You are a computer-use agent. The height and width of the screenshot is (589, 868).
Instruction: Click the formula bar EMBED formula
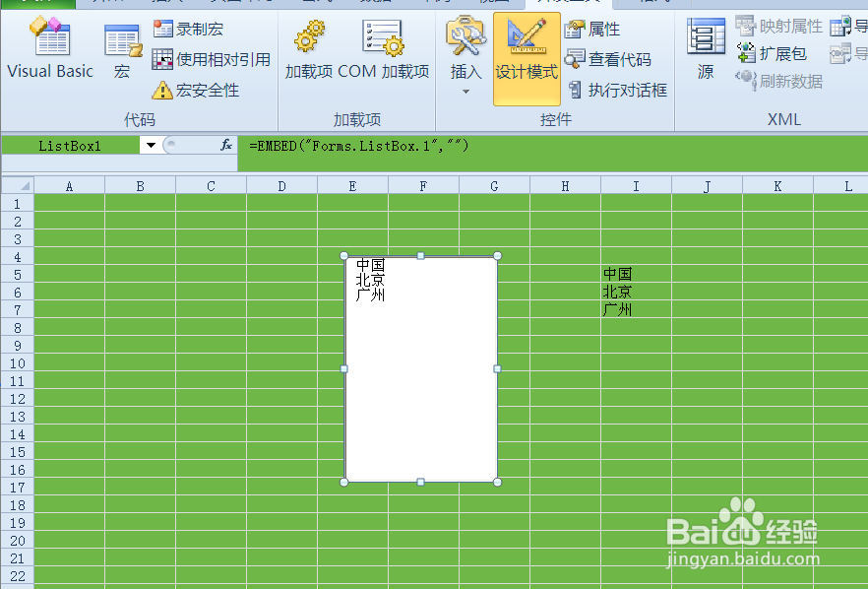(358, 146)
